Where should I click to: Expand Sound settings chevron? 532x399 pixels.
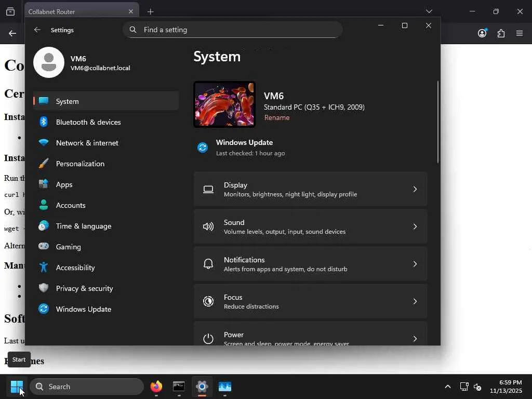tap(415, 227)
